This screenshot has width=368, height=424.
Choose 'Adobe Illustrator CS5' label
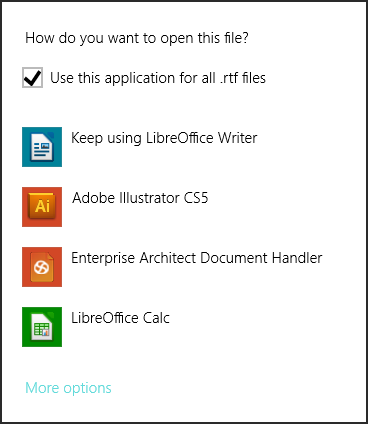point(140,198)
